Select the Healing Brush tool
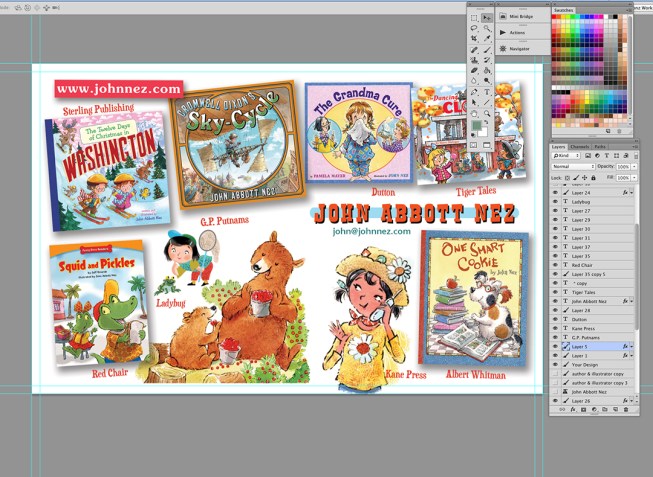The height and width of the screenshot is (477, 653). [474, 50]
